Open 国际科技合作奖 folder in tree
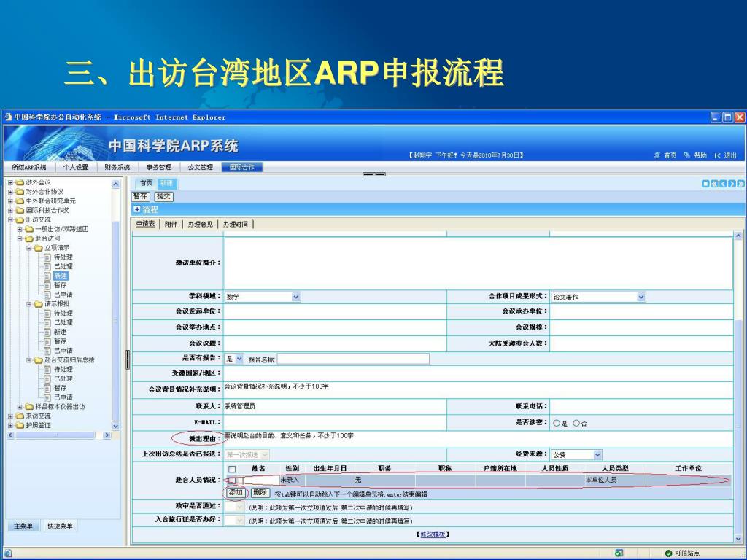This screenshot has height=560, width=747. (47, 210)
